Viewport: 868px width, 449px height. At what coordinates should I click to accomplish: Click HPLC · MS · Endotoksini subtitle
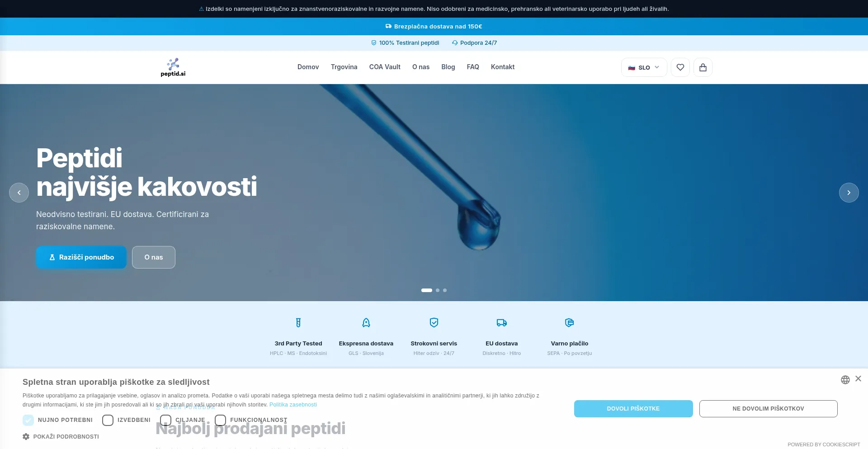coord(298,353)
